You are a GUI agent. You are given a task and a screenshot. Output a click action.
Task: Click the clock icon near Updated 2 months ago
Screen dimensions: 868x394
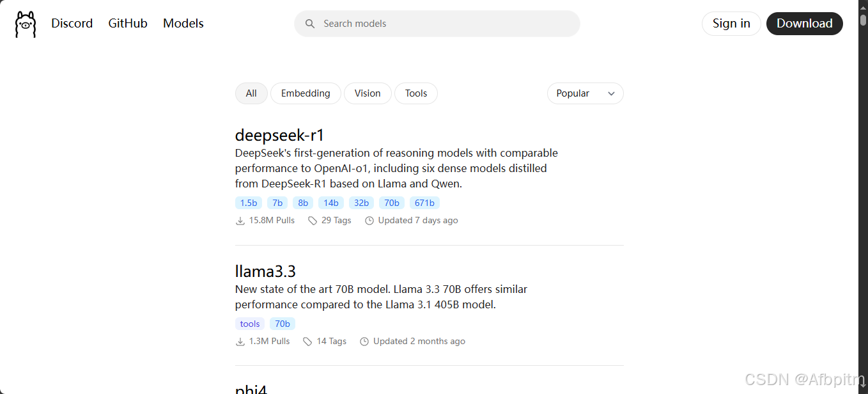pyautogui.click(x=364, y=341)
